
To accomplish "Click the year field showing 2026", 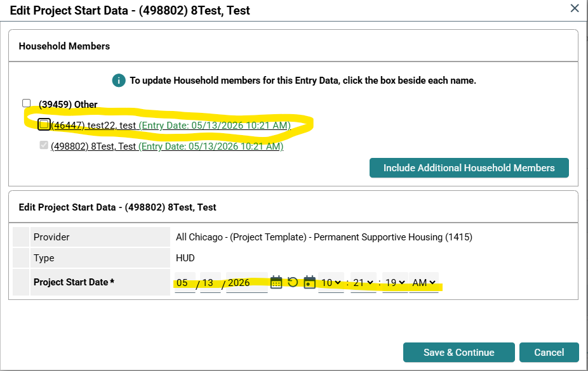I will (247, 283).
